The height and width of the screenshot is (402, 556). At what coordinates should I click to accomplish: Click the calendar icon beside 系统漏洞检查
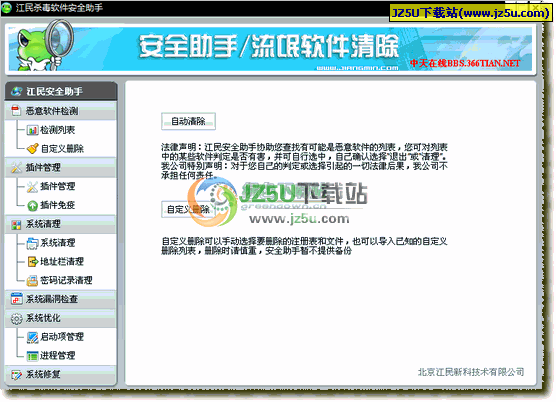click(16, 299)
